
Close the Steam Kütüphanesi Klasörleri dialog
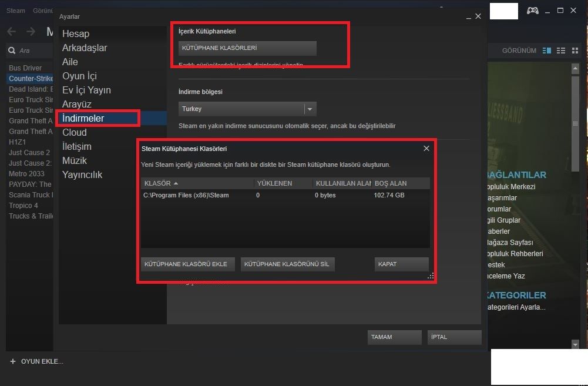pyautogui.click(x=426, y=148)
